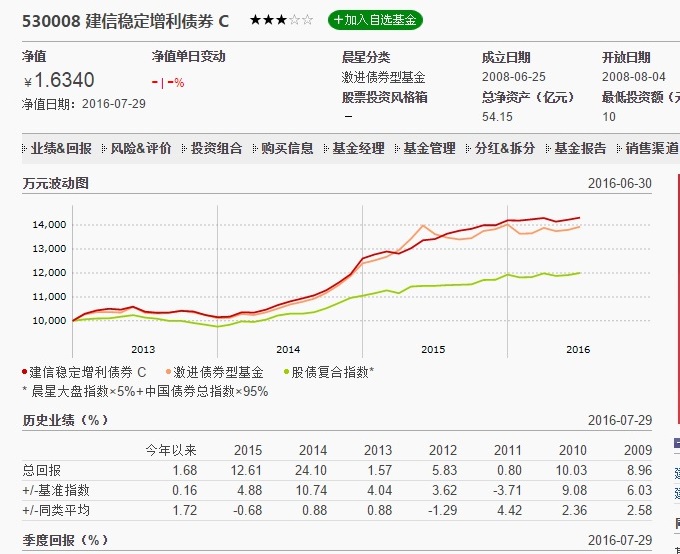680x554 pixels.
Task: Click the 激进债券型基金 category value
Action: [x=383, y=77]
